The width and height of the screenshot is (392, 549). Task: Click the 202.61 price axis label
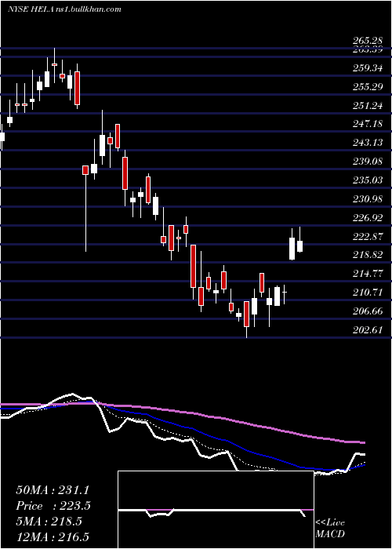[368, 330]
